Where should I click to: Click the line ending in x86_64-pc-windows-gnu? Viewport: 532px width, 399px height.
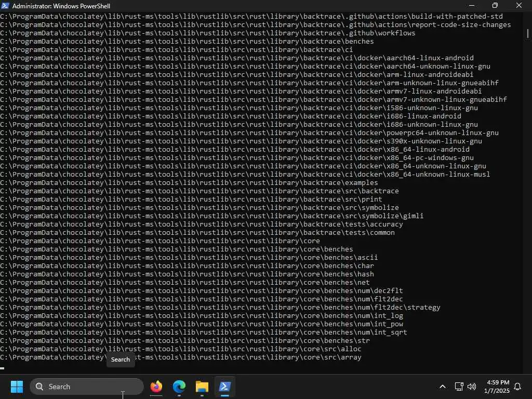pos(237,158)
